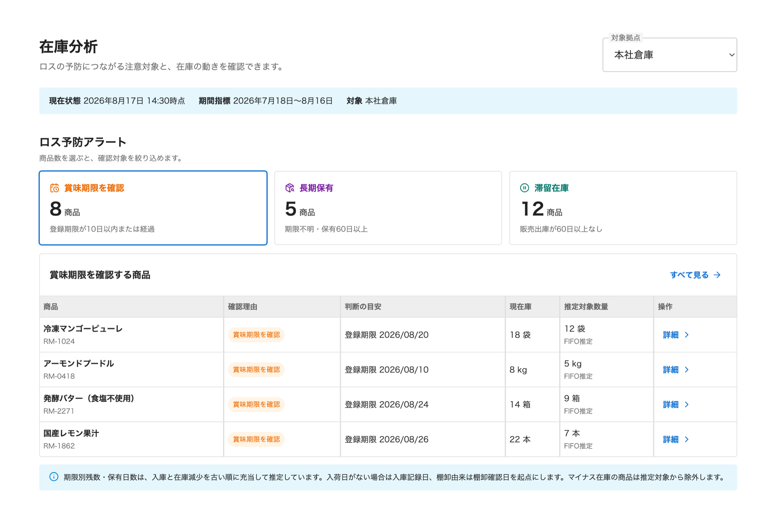Click the ロス予防アラート section heading

[x=83, y=142]
